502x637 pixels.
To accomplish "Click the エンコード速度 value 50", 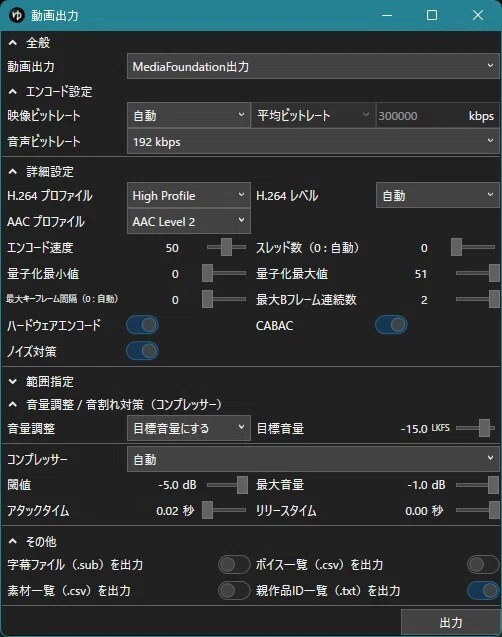I will pos(172,248).
